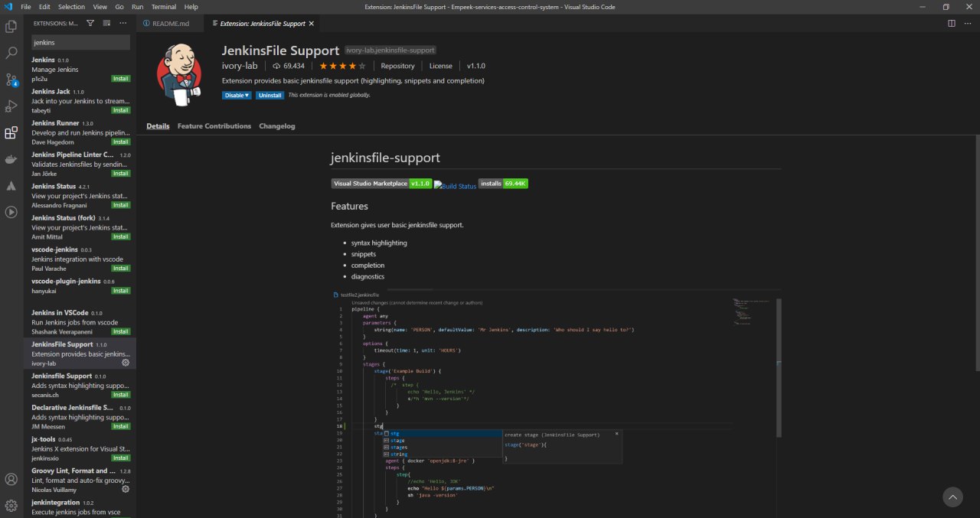Install Jenkinsfile Support by secanis.ch
Viewport: 980px width, 518px height.
click(x=121, y=395)
